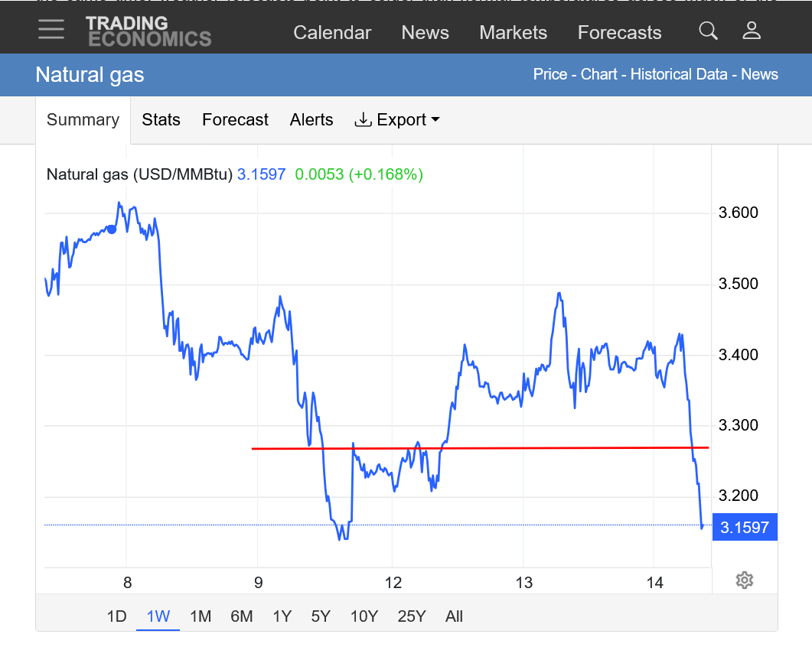Image resolution: width=812 pixels, height=660 pixels.
Task: Open the Markets menu item
Action: pyautogui.click(x=513, y=33)
